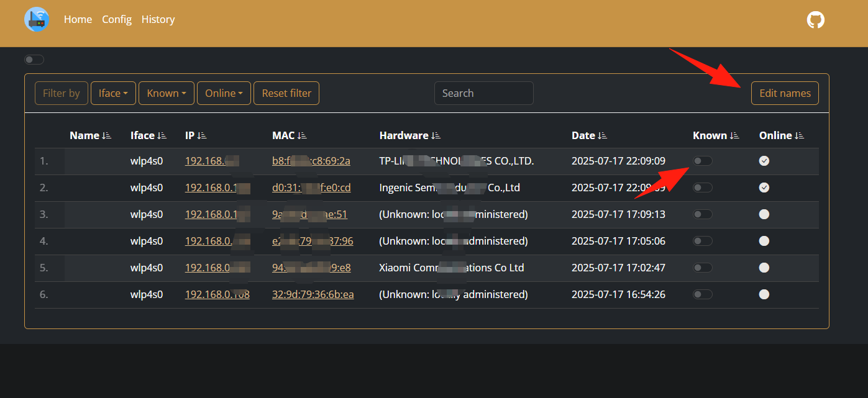Sort by Online column sort icon
The width and height of the screenshot is (868, 398).
point(800,135)
